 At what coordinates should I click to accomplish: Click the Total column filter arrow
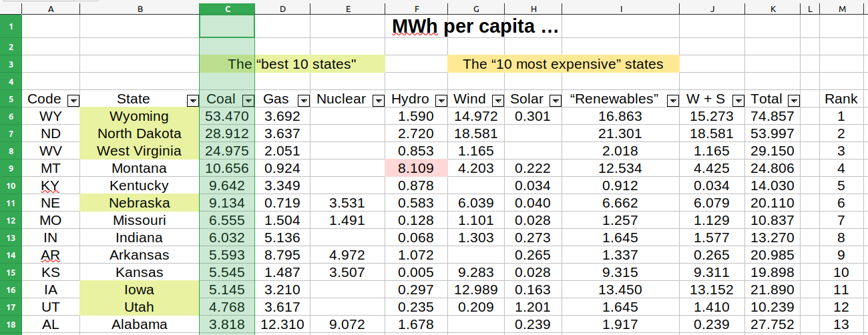point(793,100)
